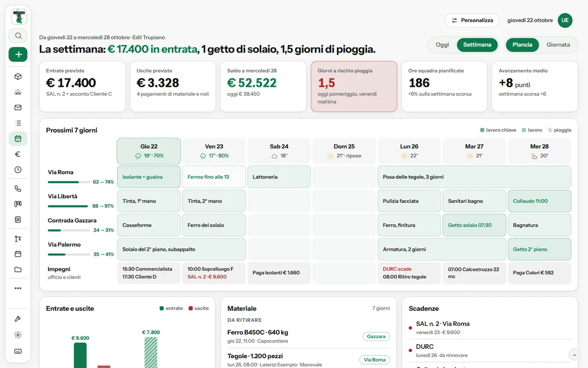Click the Contrada Gazzara progress bar
This screenshot has height=368, width=588.
coord(69,230)
